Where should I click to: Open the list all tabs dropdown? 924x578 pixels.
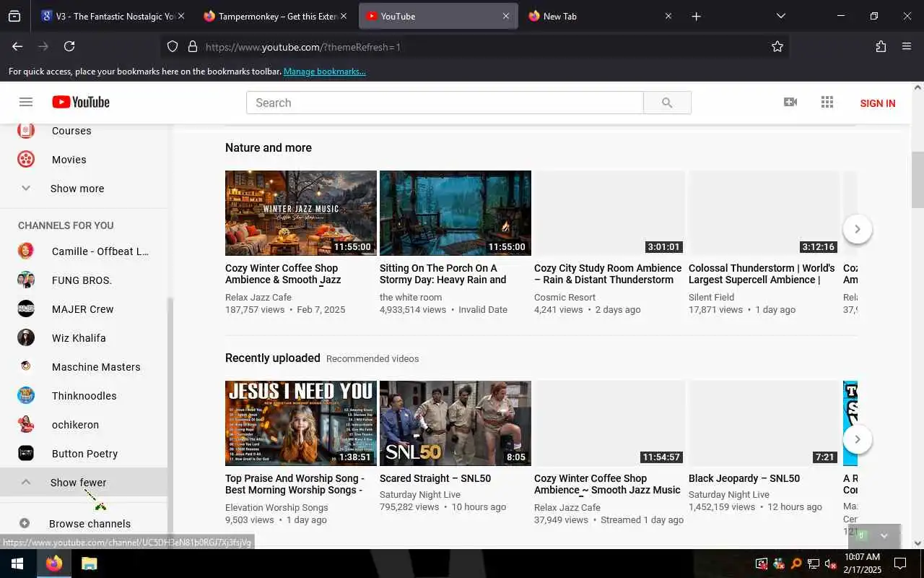pos(780,16)
